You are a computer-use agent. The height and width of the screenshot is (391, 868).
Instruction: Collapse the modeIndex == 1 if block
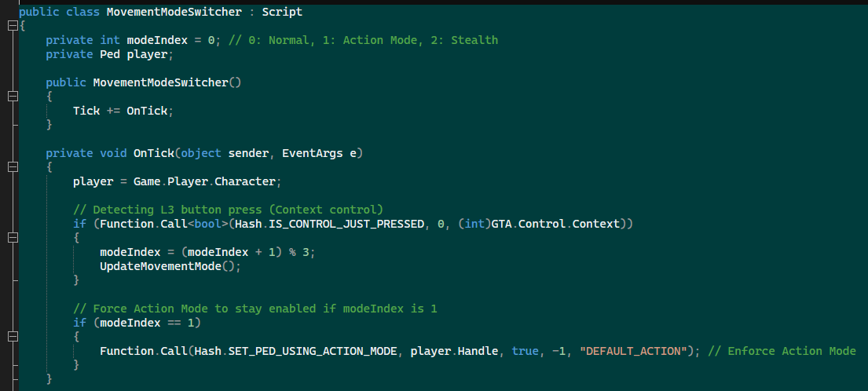tap(12, 337)
